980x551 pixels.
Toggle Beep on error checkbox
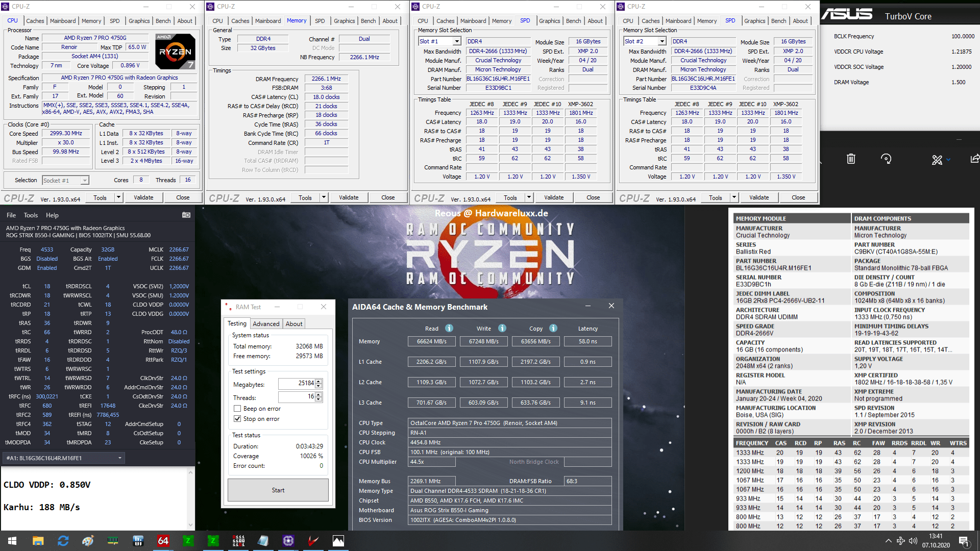[237, 409]
